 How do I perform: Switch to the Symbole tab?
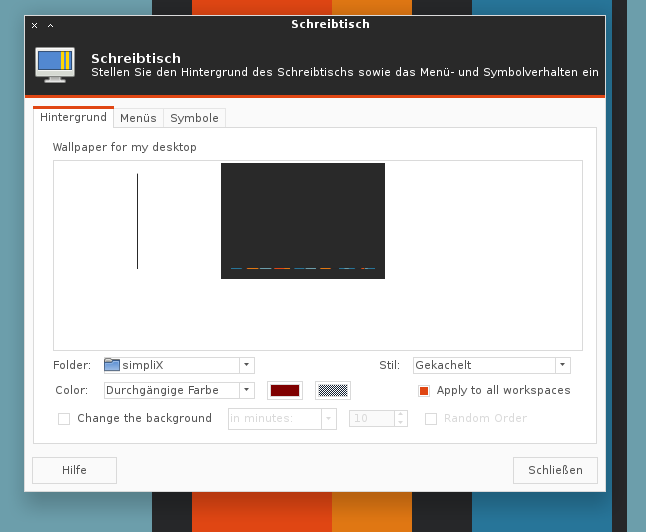pyautogui.click(x=194, y=118)
